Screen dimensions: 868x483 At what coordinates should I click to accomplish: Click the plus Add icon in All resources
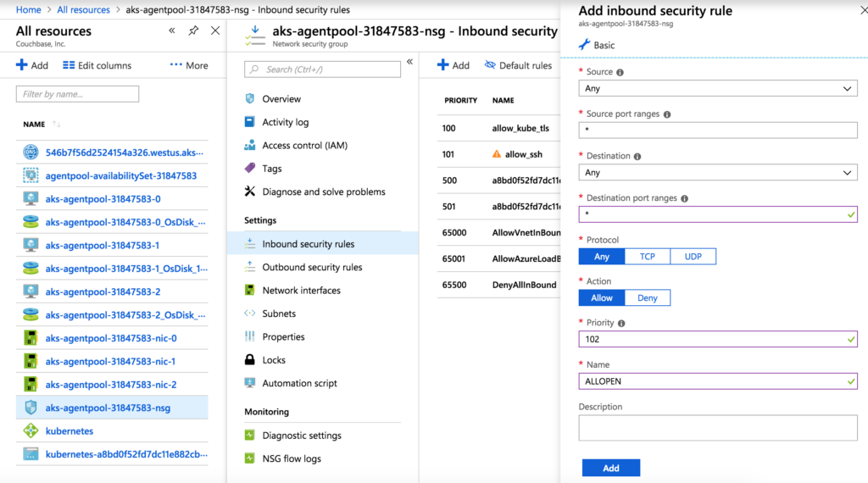(21, 65)
